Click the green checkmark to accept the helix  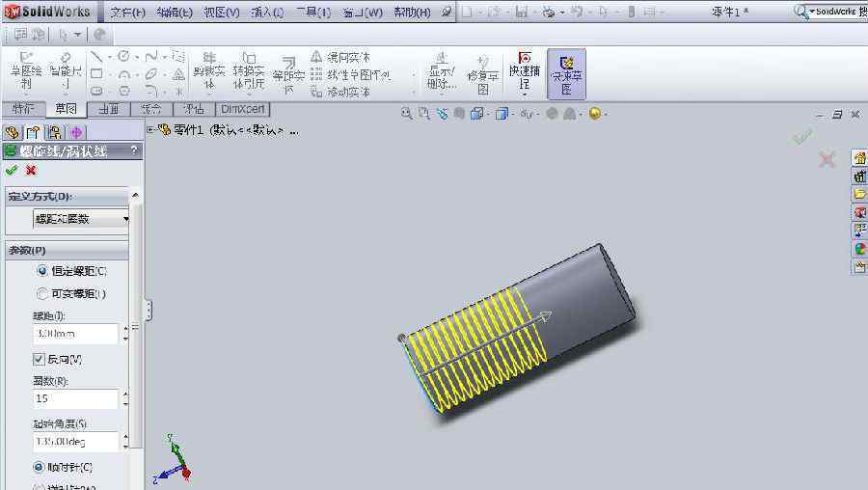point(12,170)
